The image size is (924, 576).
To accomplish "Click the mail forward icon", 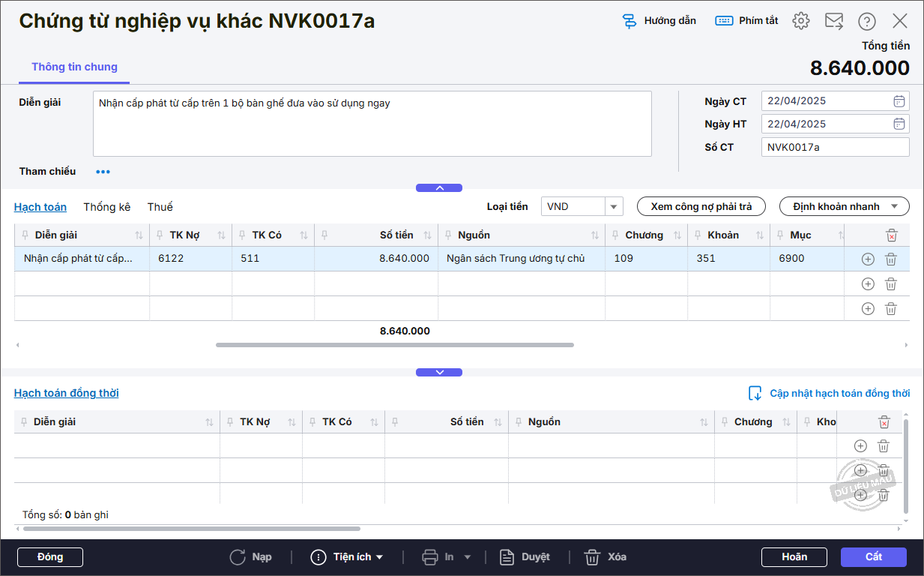I will (834, 21).
